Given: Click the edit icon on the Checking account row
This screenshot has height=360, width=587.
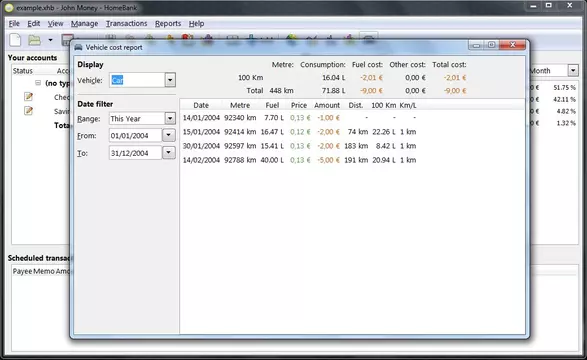Looking at the screenshot, I should point(28,97).
